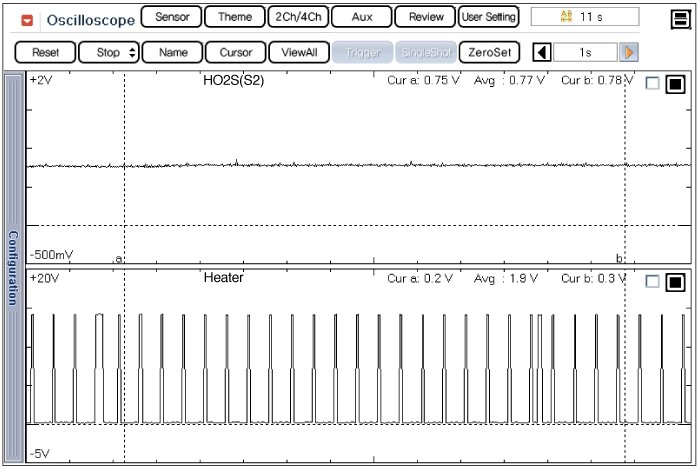
Task: Click the ViewAll button
Action: (299, 53)
